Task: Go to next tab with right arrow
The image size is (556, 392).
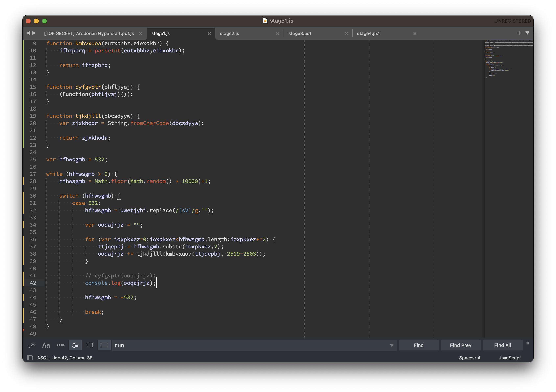Action: point(34,33)
